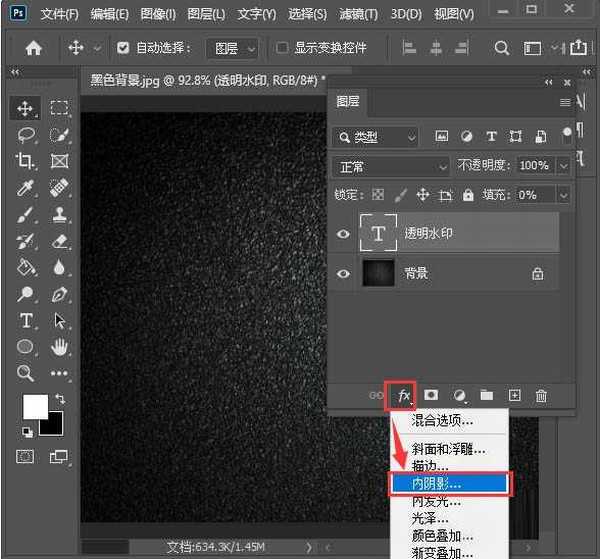600x559 pixels.
Task: Toggle the 自动选择 checkbox
Action: click(124, 48)
